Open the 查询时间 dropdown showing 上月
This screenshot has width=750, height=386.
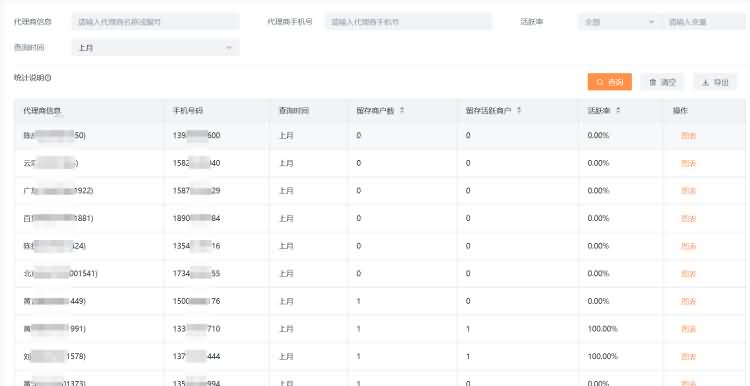(x=155, y=48)
